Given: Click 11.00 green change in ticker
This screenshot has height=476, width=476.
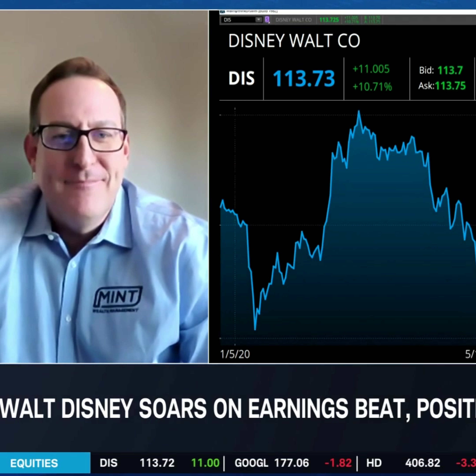Looking at the screenshot, I should coord(205,463).
